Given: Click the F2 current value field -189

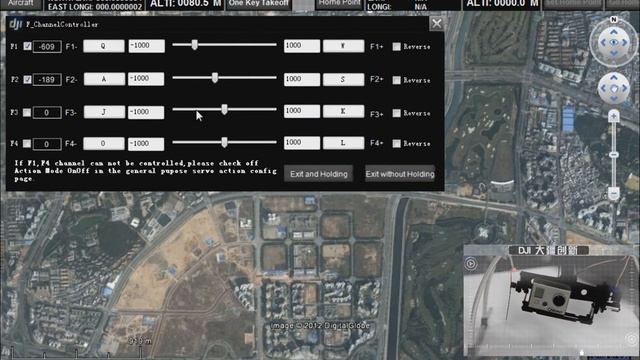Looking at the screenshot, I should [x=47, y=80].
